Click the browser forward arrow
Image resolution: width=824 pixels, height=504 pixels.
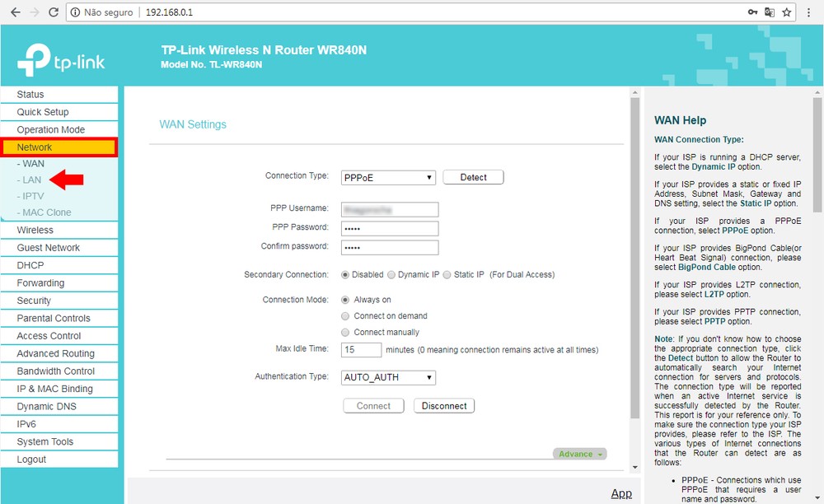(x=35, y=12)
